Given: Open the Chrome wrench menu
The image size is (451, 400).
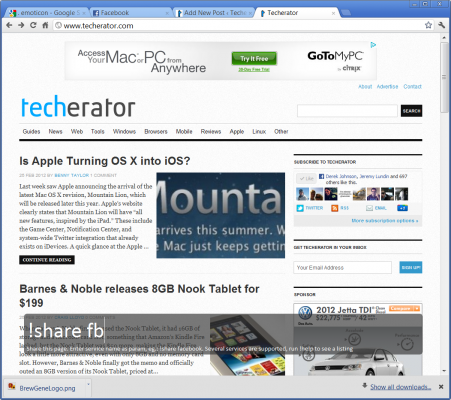Looking at the screenshot, I should coord(442,25).
